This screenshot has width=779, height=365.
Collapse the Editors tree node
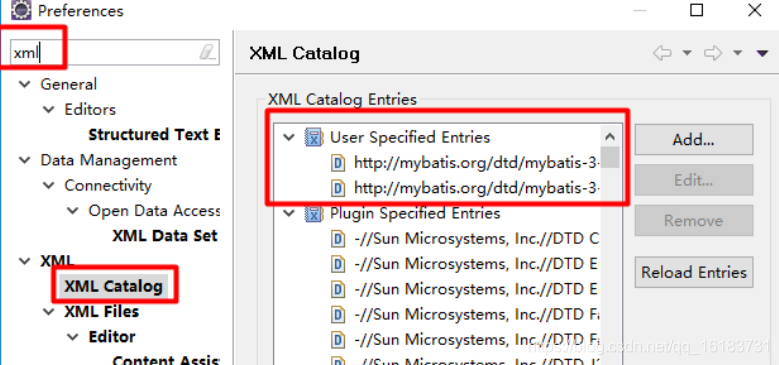pos(49,109)
